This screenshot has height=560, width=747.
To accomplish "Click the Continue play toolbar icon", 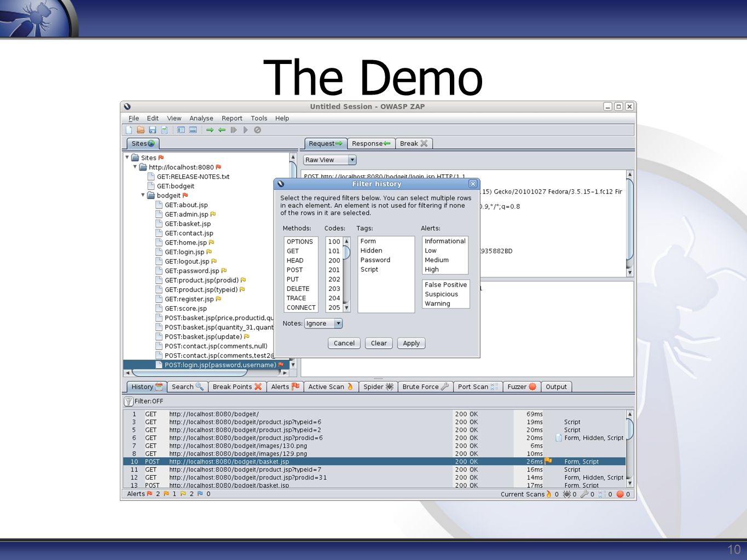I will point(246,130).
